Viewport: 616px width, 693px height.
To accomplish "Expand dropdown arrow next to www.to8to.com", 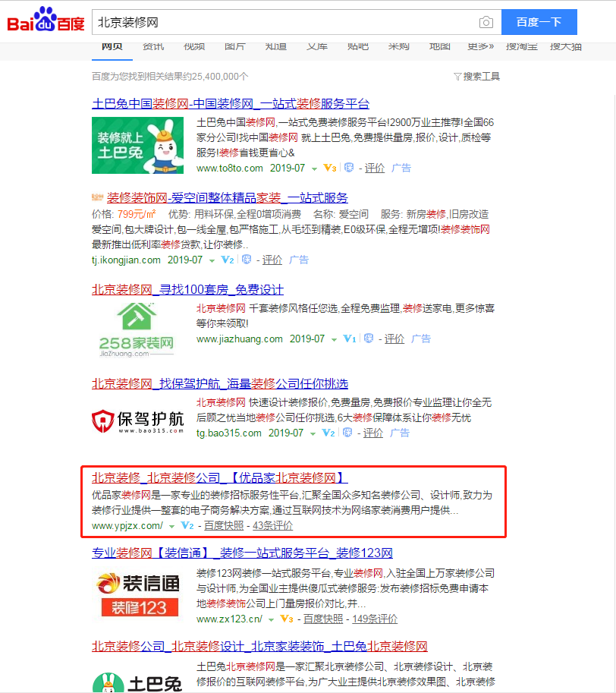I will pos(314,169).
